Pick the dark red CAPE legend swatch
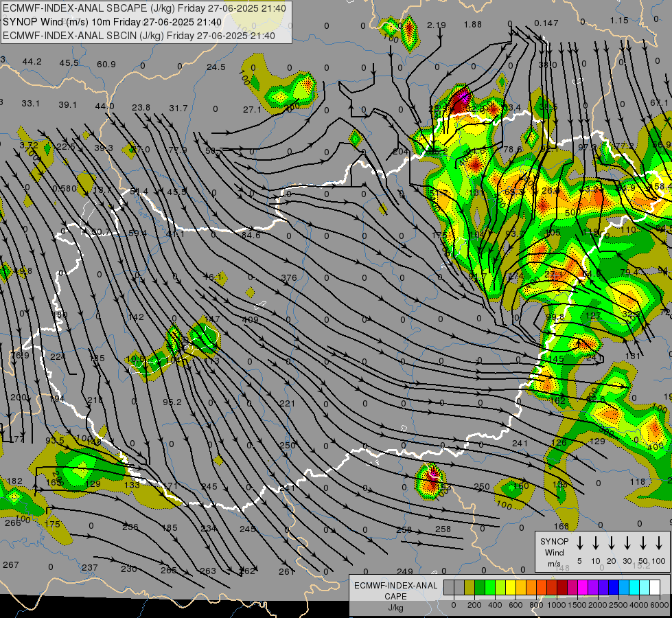 (x=562, y=587)
